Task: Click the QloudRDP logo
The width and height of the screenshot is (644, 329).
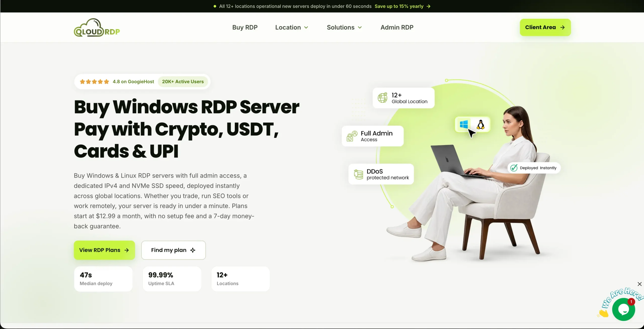Action: point(97,27)
